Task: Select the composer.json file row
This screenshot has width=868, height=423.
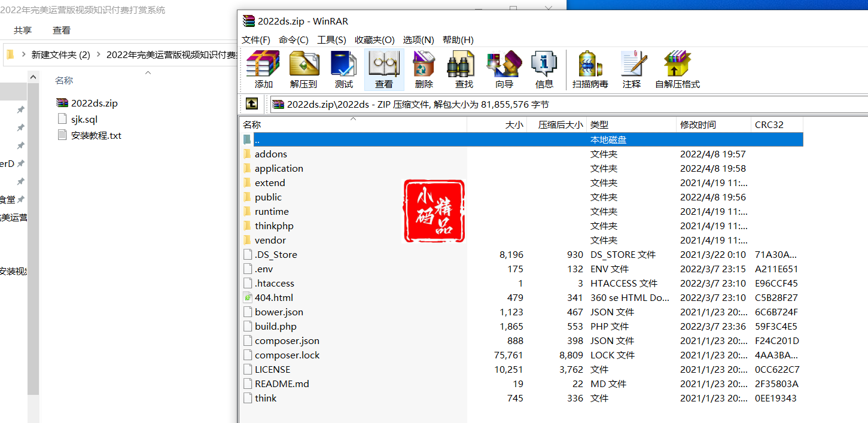Action: pyautogui.click(x=521, y=340)
